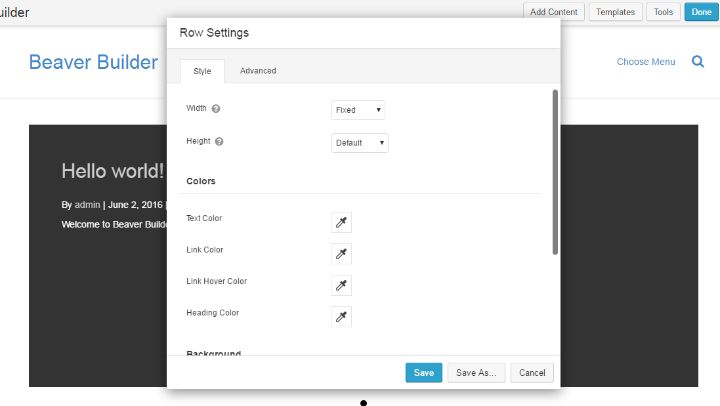Click the Hello world! post heading
Image resolution: width=720 pixels, height=406 pixels.
(x=112, y=171)
